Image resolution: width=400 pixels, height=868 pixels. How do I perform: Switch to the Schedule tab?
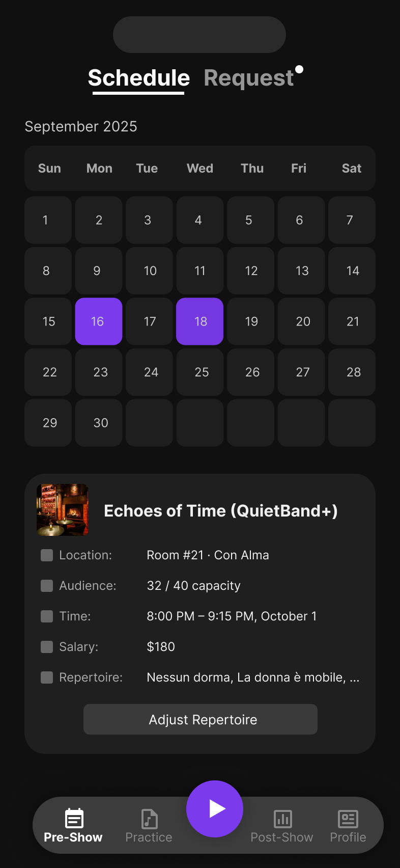138,78
